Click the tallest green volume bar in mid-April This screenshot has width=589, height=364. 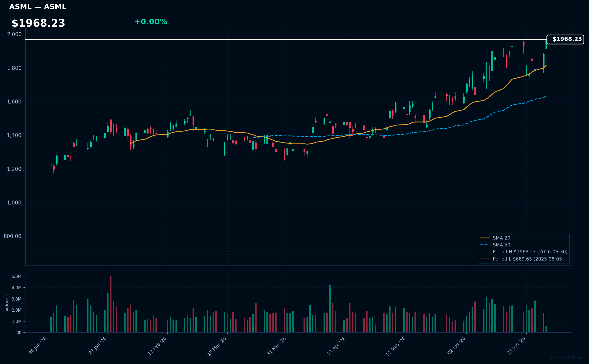[x=330, y=309]
